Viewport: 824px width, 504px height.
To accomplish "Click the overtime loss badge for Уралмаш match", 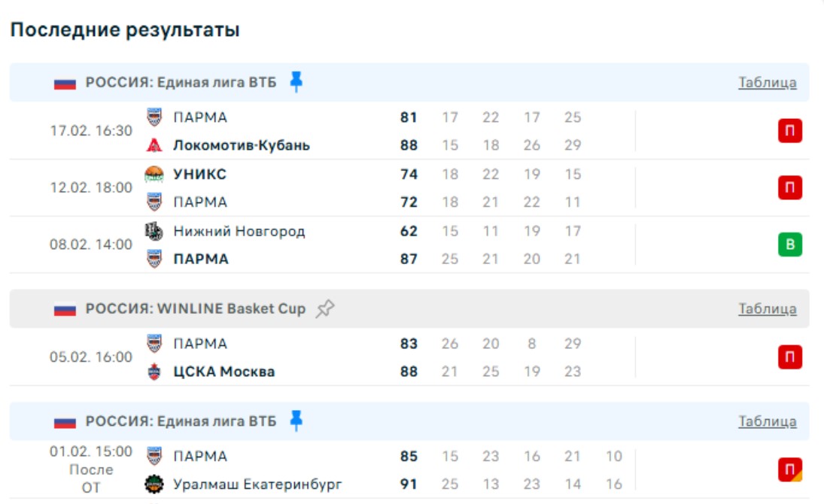I will coord(789,470).
